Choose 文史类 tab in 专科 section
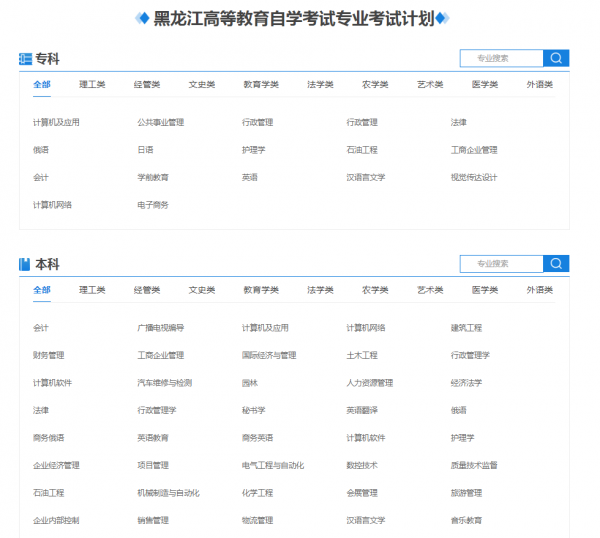Image resolution: width=600 pixels, height=538 pixels. [202, 85]
